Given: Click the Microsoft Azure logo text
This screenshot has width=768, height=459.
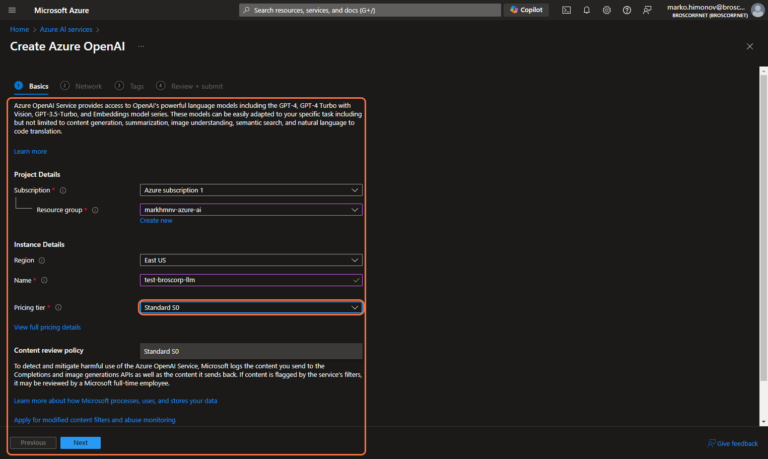Looking at the screenshot, I should click(62, 10).
